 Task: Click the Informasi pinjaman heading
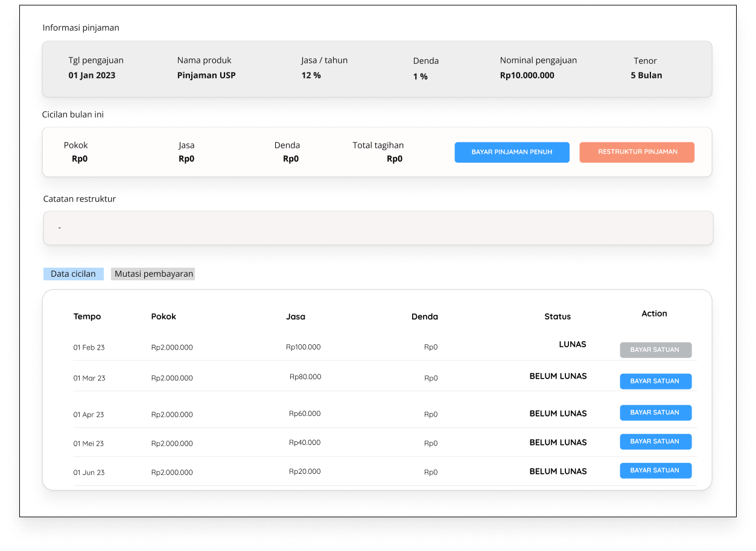coord(80,27)
